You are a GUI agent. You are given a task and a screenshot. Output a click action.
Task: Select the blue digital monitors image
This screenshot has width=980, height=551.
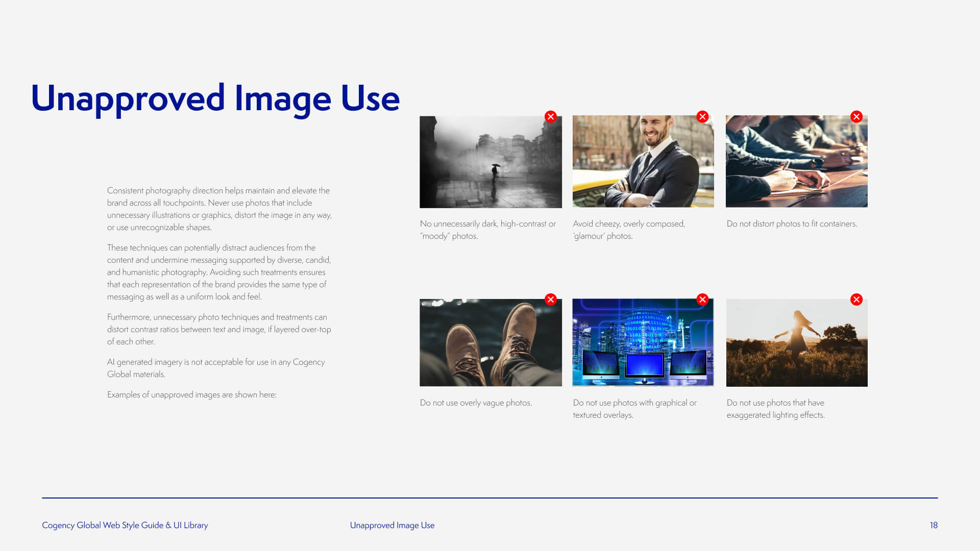point(643,342)
